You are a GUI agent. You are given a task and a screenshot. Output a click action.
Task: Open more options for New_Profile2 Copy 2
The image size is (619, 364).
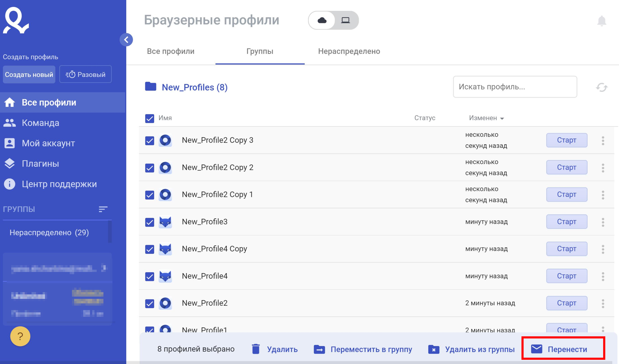pos(603,168)
